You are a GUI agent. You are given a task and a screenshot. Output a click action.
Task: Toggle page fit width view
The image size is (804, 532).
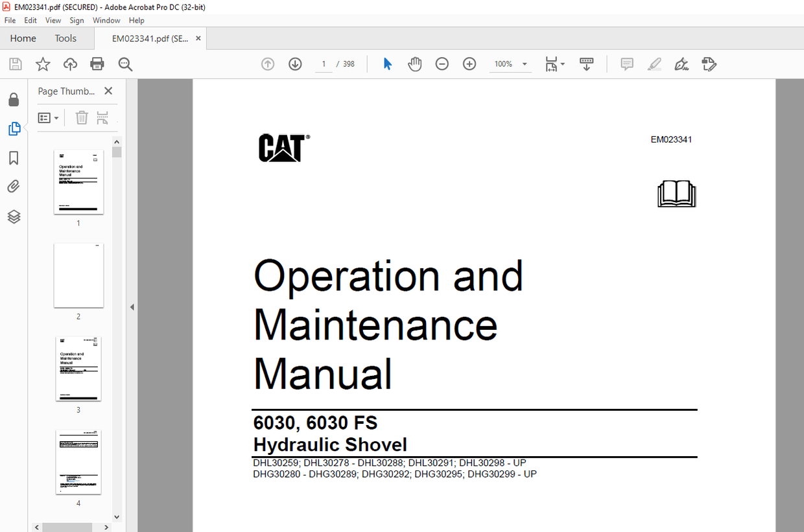coord(551,64)
